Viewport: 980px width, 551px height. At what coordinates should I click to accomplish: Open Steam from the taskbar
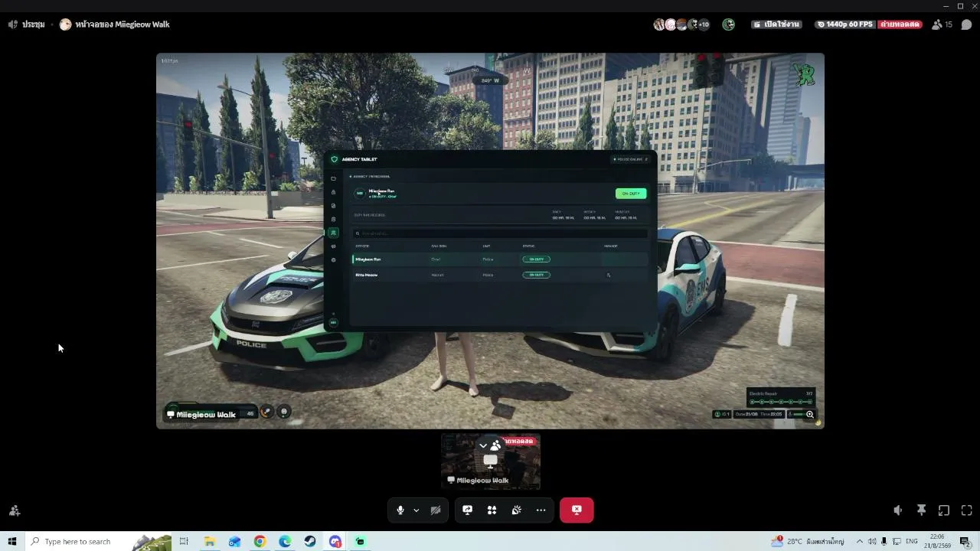[x=310, y=542]
